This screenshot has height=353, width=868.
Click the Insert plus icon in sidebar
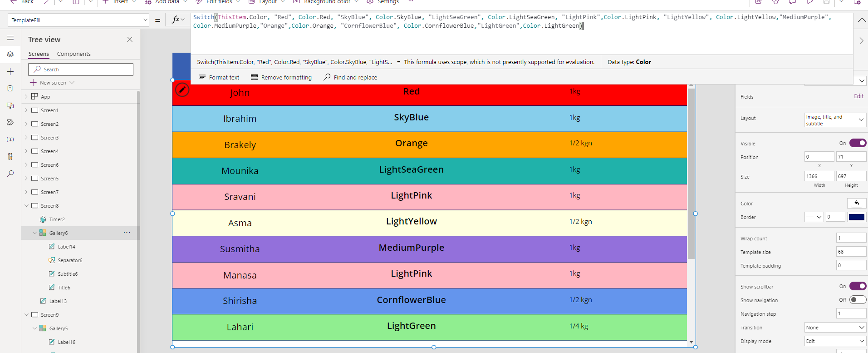(x=10, y=72)
